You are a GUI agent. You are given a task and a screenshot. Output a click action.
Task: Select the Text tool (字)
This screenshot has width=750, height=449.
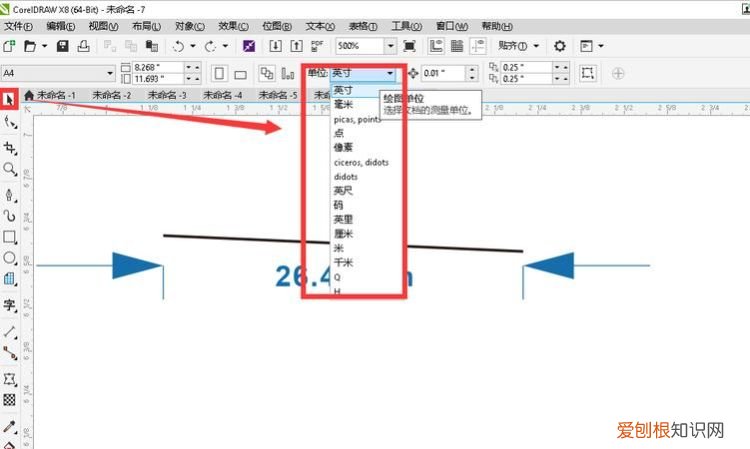point(10,305)
